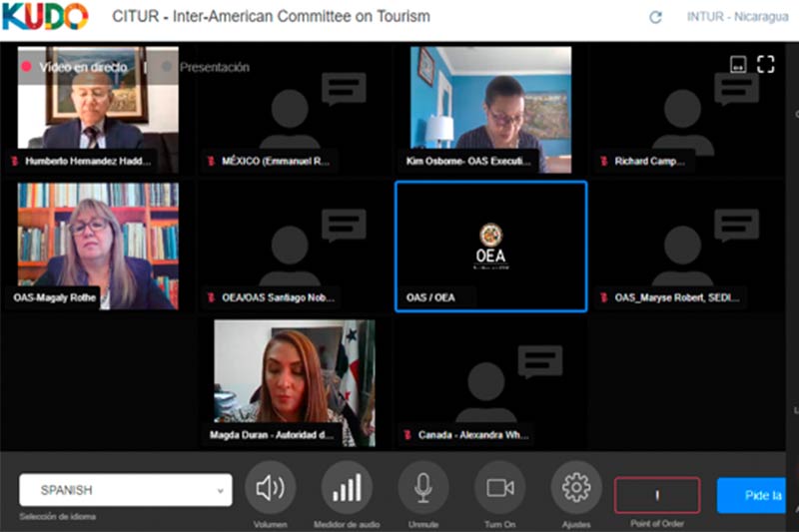Click chat bubble icon in Maryse Robert tile
This screenshot has width=799, height=532.
pos(737,225)
